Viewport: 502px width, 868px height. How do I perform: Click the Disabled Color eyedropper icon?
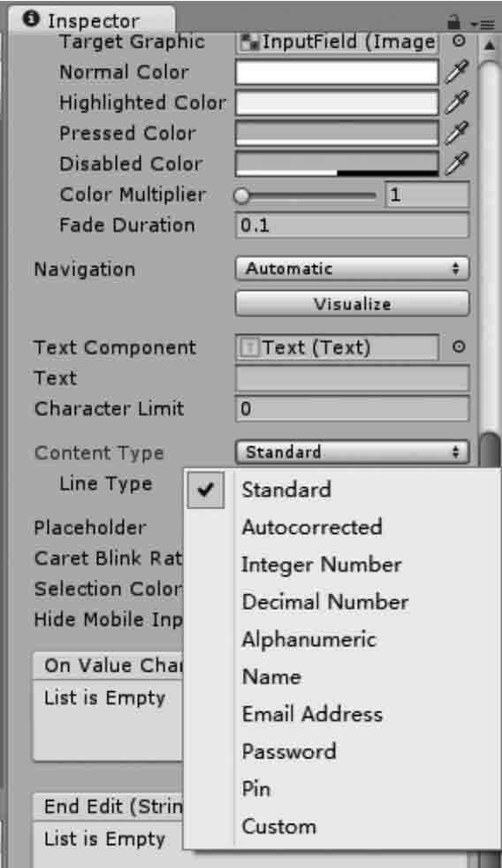point(457,164)
